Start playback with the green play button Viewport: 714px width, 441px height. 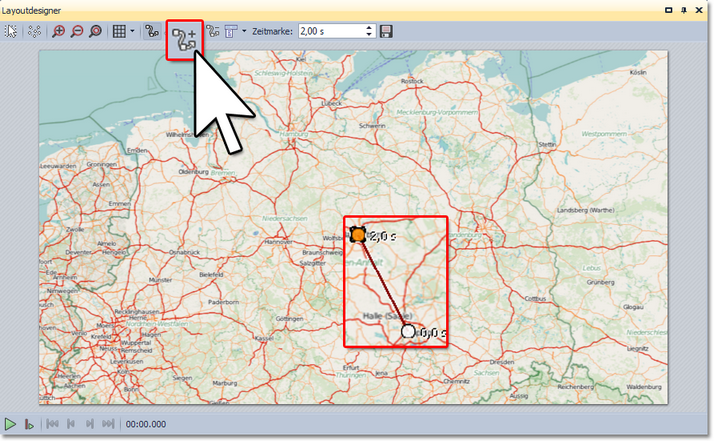[x=11, y=424]
